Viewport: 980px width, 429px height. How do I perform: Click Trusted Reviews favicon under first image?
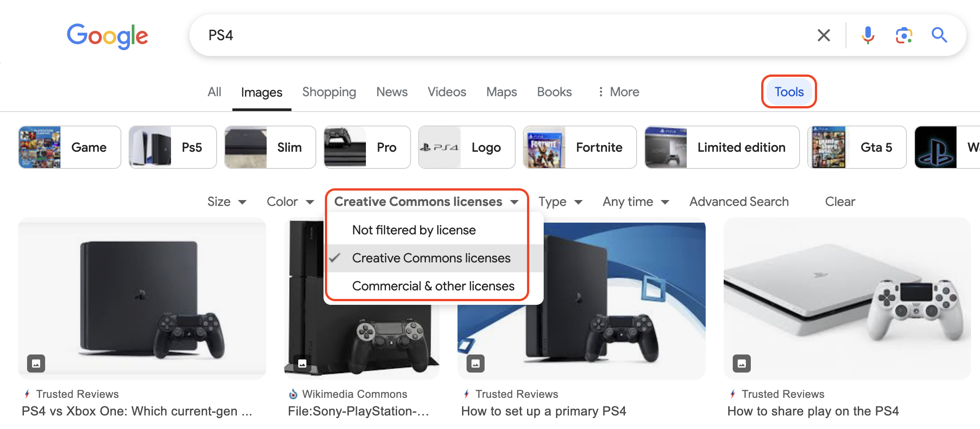(27, 394)
